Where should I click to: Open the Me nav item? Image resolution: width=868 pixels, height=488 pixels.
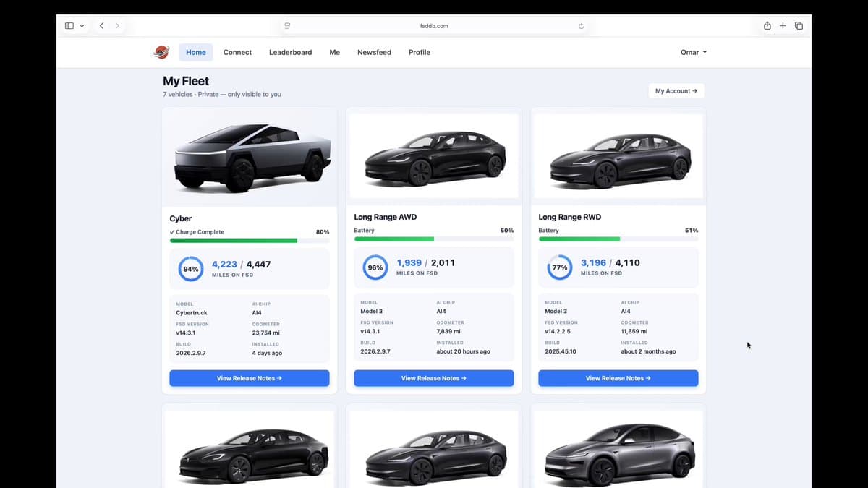click(334, 52)
